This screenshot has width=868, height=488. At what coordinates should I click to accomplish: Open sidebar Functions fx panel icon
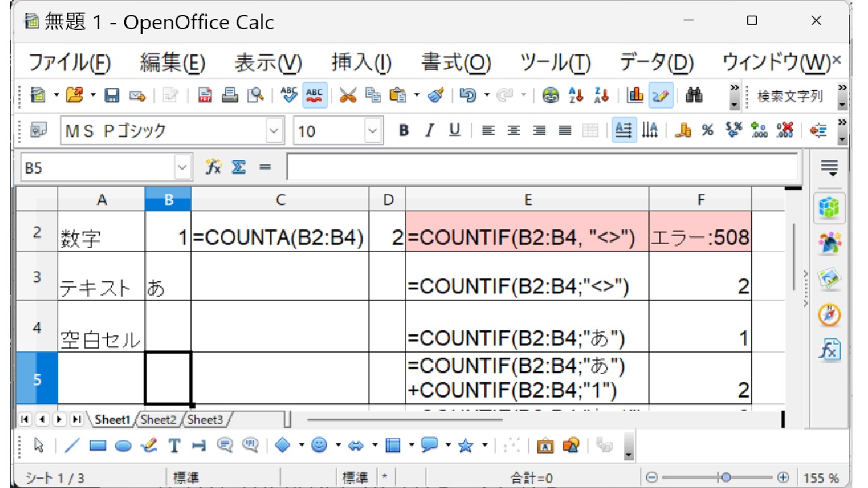coord(830,350)
